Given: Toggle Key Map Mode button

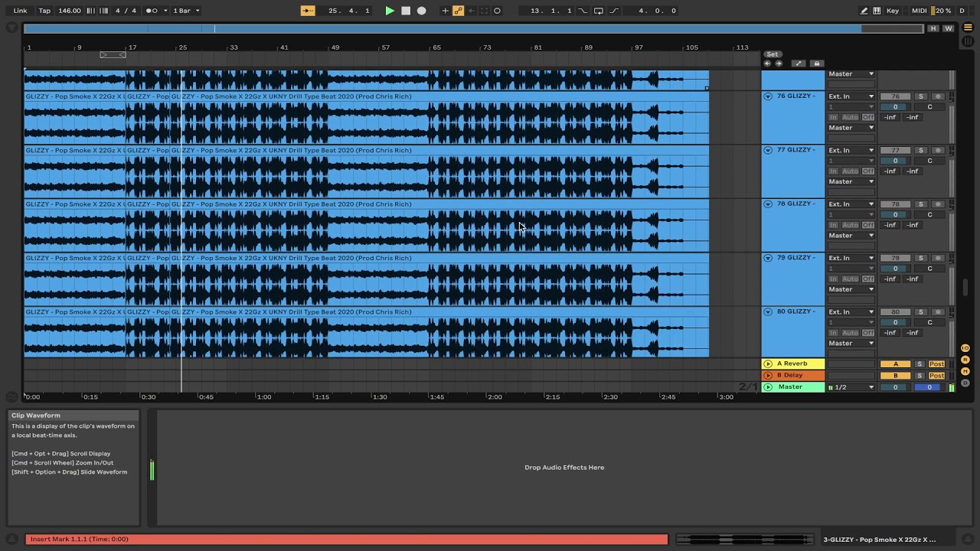Looking at the screenshot, I should (x=893, y=11).
